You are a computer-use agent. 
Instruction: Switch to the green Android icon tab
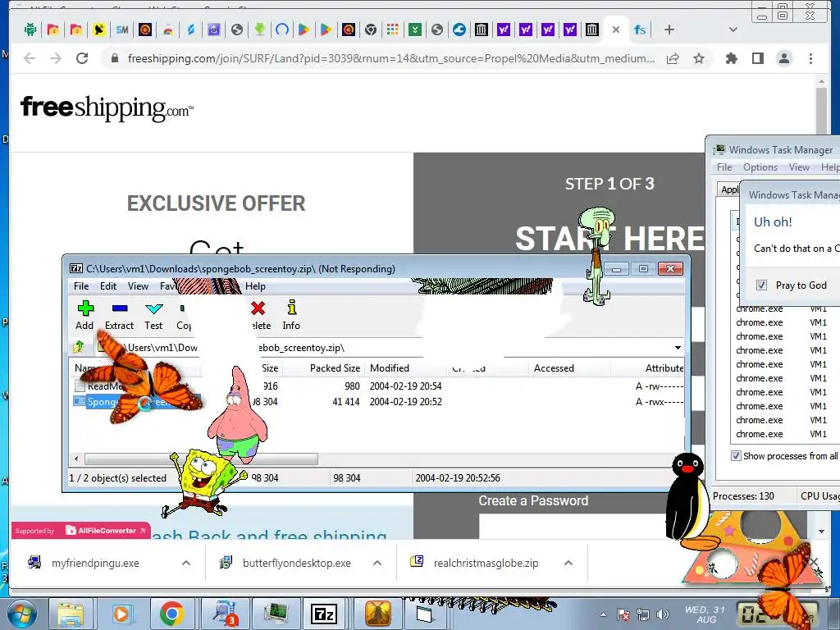(x=30, y=30)
